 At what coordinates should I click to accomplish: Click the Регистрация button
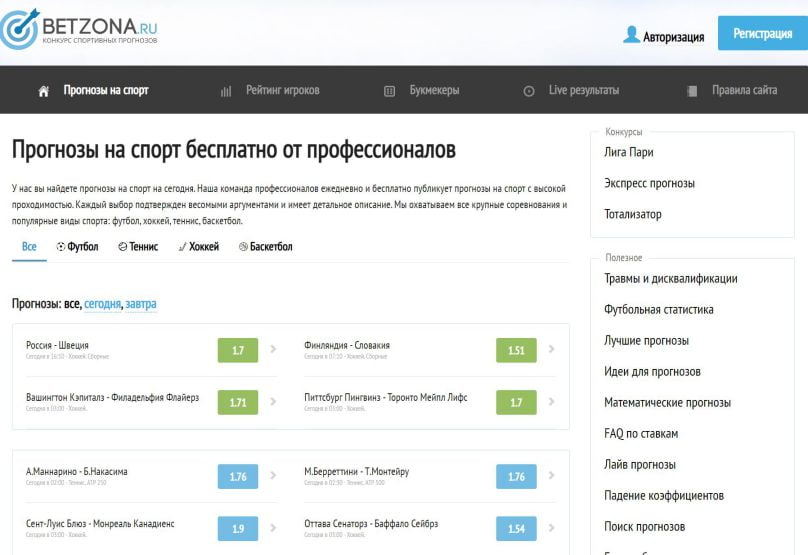coord(763,33)
